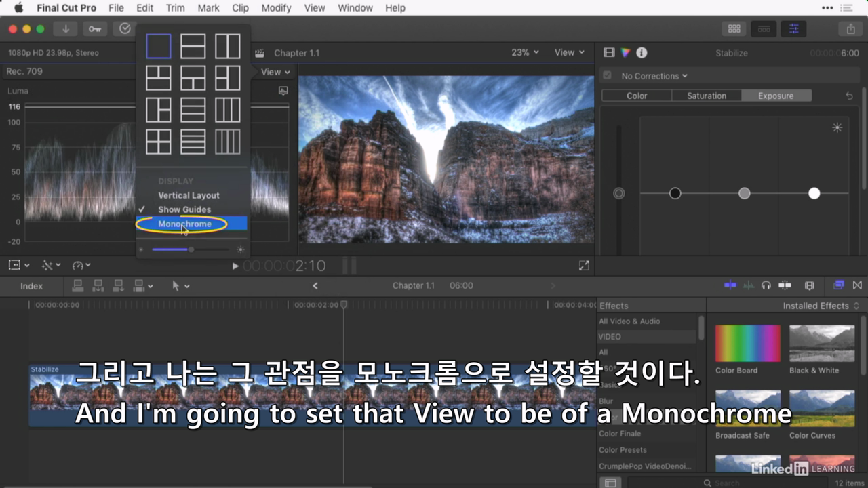The height and width of the screenshot is (488, 868).
Task: Toggle the Inspector sliders button in toolbar
Action: pyautogui.click(x=793, y=28)
